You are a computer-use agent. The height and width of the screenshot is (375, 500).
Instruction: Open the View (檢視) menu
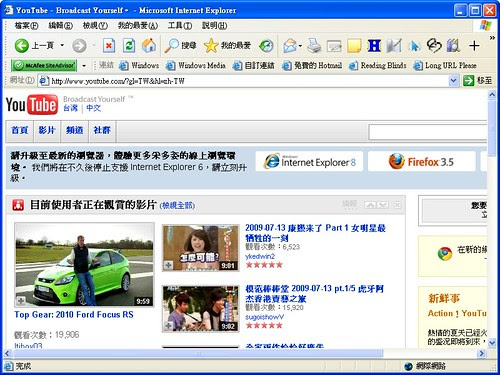point(95,25)
